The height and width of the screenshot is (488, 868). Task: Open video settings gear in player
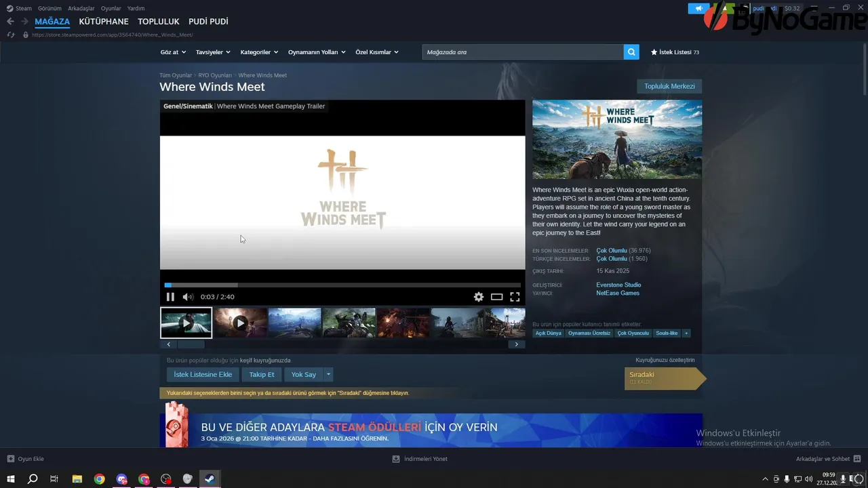pos(479,297)
